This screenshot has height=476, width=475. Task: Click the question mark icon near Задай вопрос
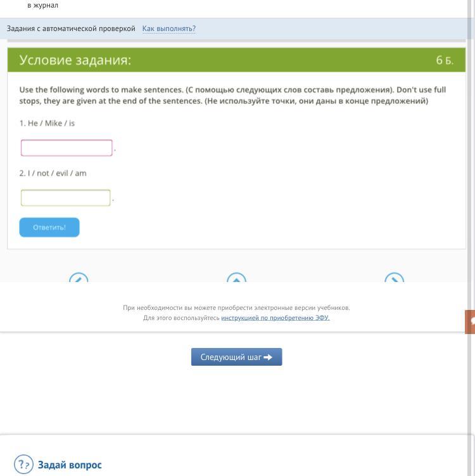pos(23,464)
